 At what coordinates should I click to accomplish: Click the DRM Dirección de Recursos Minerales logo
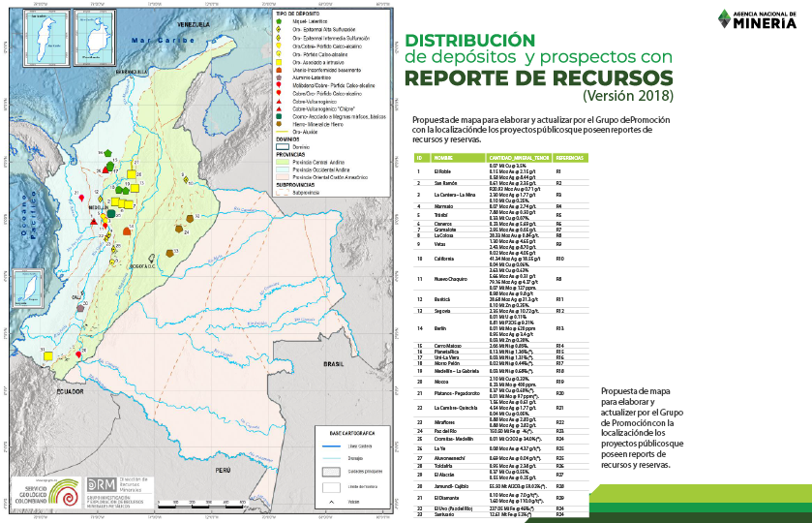[x=120, y=491]
